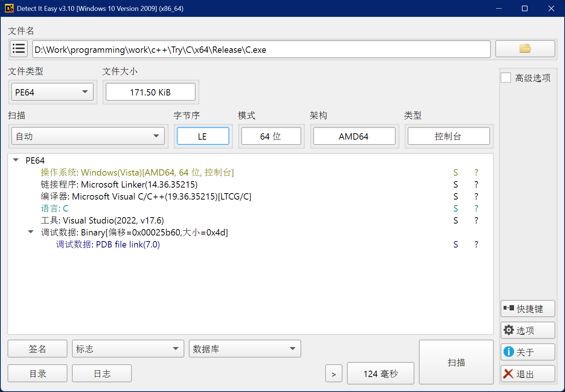Enable the 高级选项 checkbox
Image resolution: width=565 pixels, height=392 pixels.
pyautogui.click(x=506, y=78)
